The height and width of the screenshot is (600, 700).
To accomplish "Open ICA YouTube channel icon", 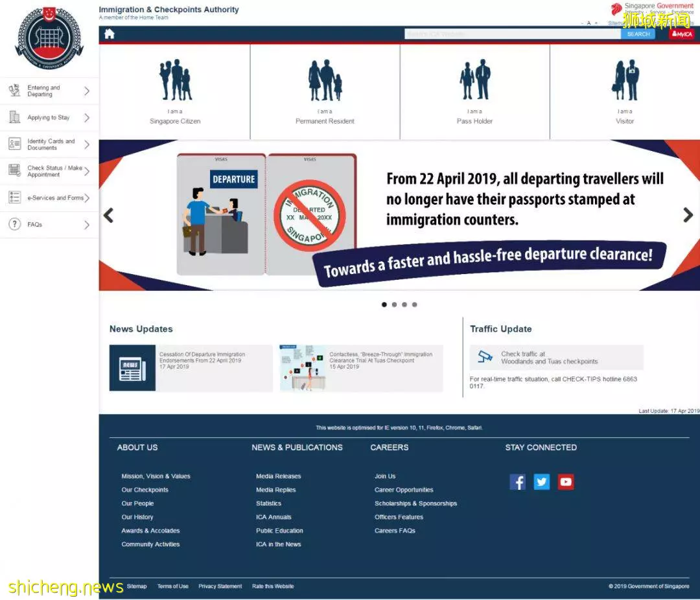I will pos(566,481).
